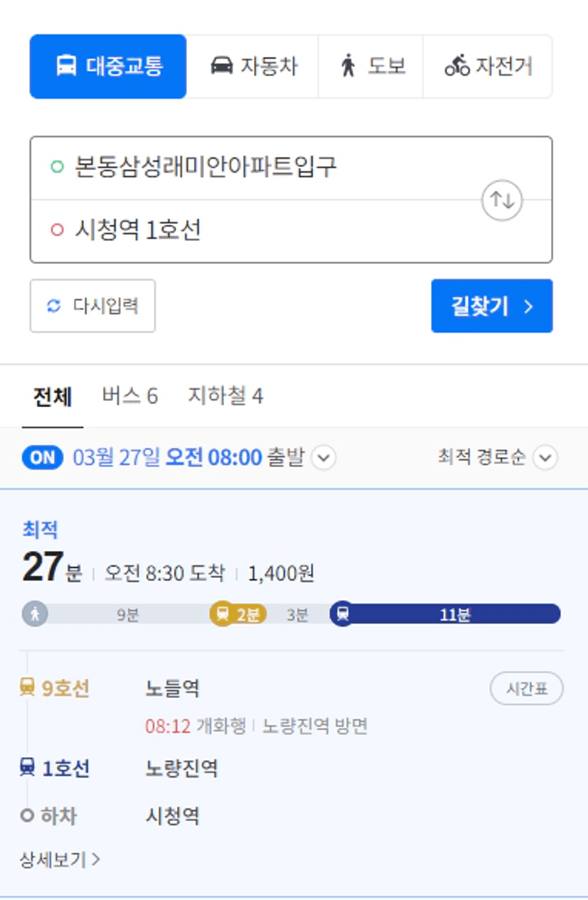The image size is (588, 900).
Task: Click the walking segment icon on route bar
Action: click(35, 614)
